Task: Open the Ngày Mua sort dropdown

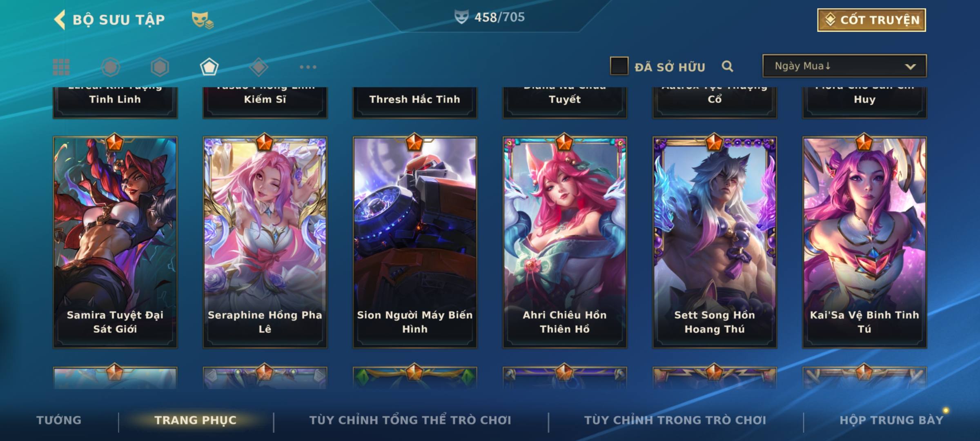Action: [844, 66]
